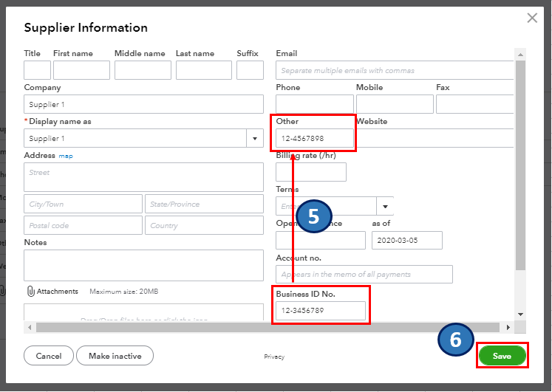Click the attachments drag/drop area
Image resolution: width=552 pixels, height=392 pixels.
click(x=143, y=312)
